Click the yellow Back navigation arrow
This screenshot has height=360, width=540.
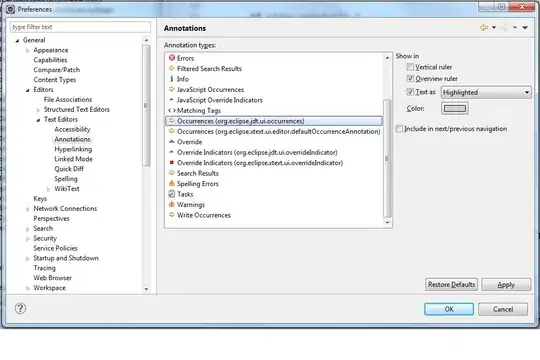point(484,28)
